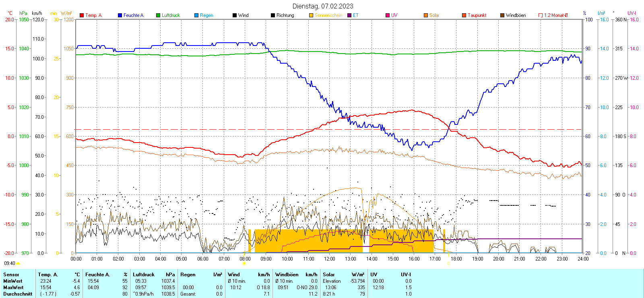Viewport: 644px width, 298px height.
Task: Click the Solar legend label
Action: click(x=434, y=15)
